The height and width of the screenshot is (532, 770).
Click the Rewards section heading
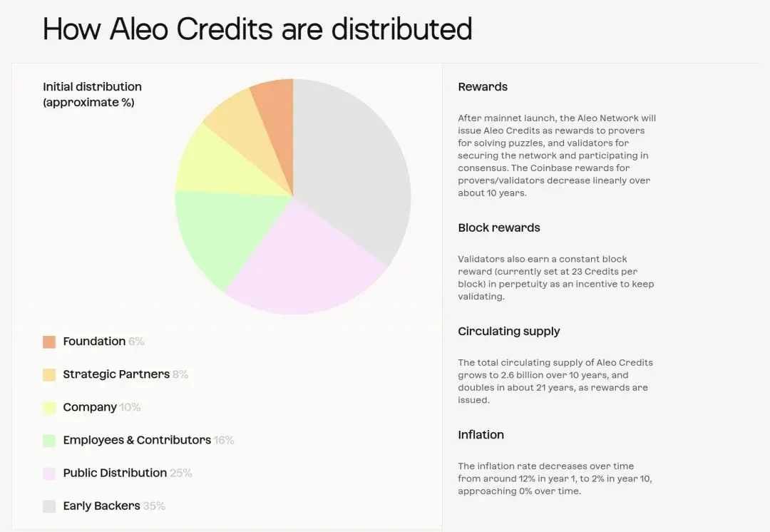tap(483, 87)
